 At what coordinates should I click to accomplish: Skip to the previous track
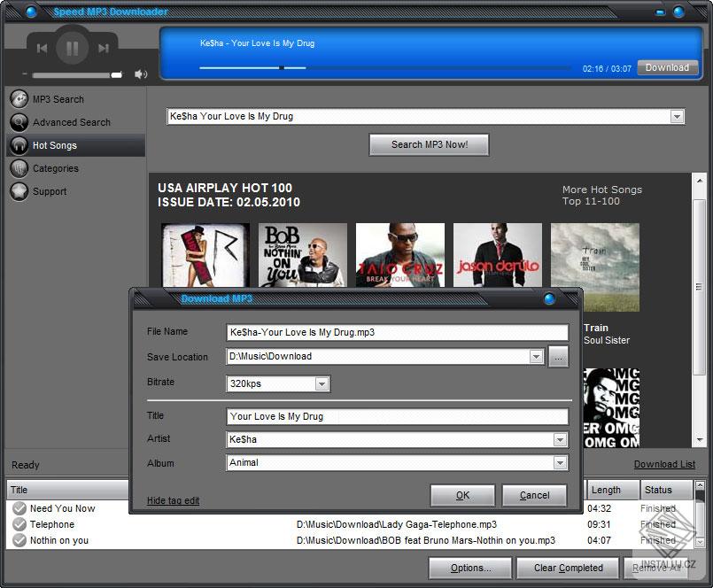[x=42, y=49]
